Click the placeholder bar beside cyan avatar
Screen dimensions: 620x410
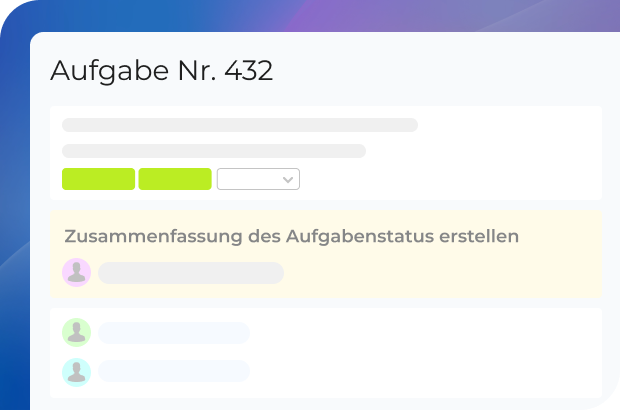[x=174, y=371]
